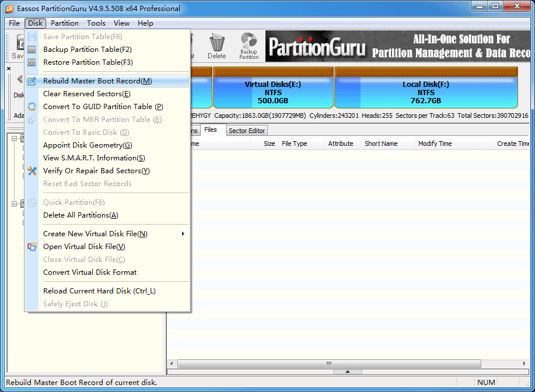Click the horizontal scrollbar thumb
The height and width of the screenshot is (392, 535).
click(329, 363)
